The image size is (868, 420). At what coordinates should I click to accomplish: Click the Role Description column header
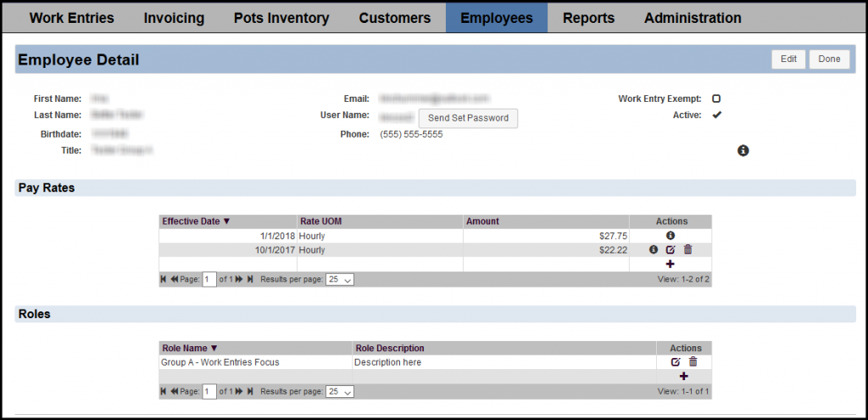coord(504,348)
